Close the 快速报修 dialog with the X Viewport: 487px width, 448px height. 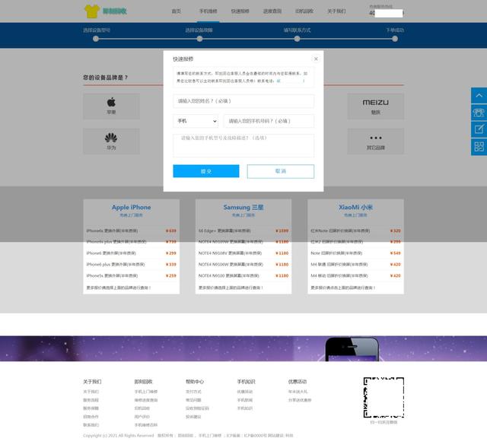(x=316, y=59)
